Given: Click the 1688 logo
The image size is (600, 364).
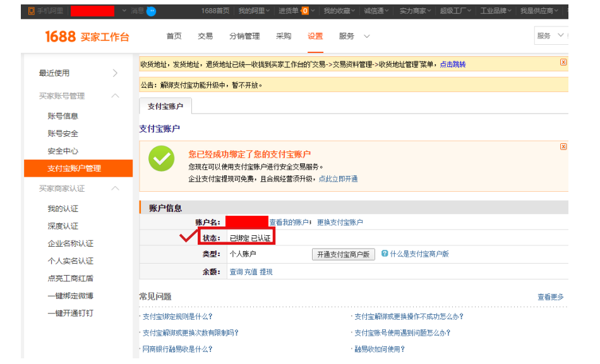Looking at the screenshot, I should pyautogui.click(x=60, y=37).
